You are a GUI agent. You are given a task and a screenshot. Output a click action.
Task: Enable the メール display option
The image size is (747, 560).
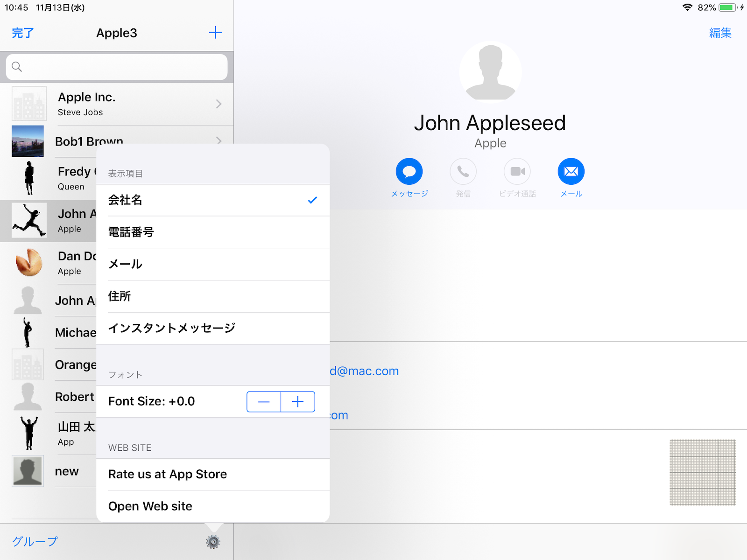[x=213, y=264]
